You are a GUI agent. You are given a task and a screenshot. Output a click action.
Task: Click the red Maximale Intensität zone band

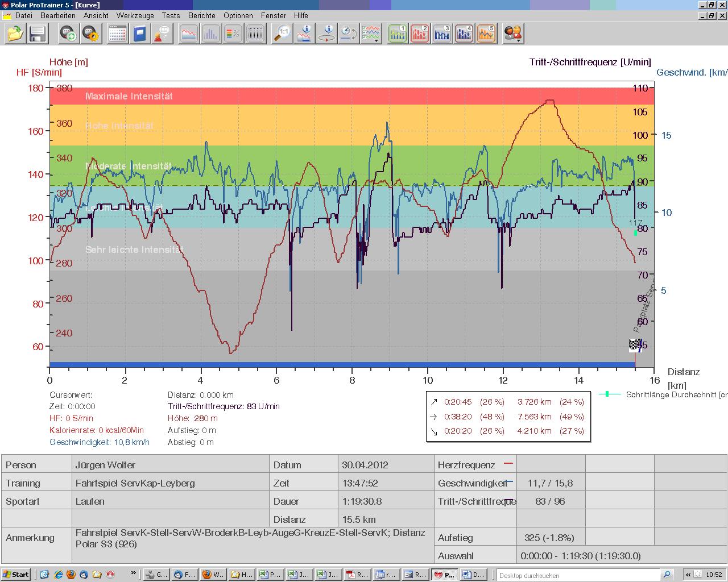click(x=351, y=96)
